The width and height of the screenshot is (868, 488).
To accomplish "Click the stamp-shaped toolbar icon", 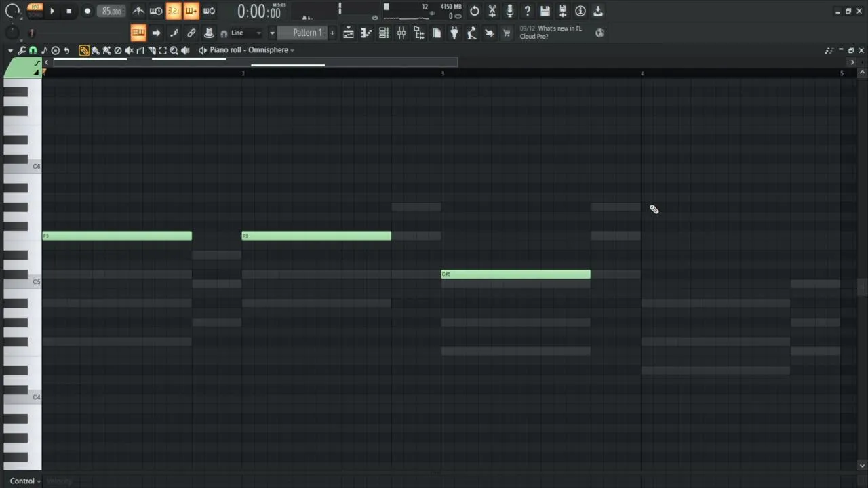I will point(209,33).
